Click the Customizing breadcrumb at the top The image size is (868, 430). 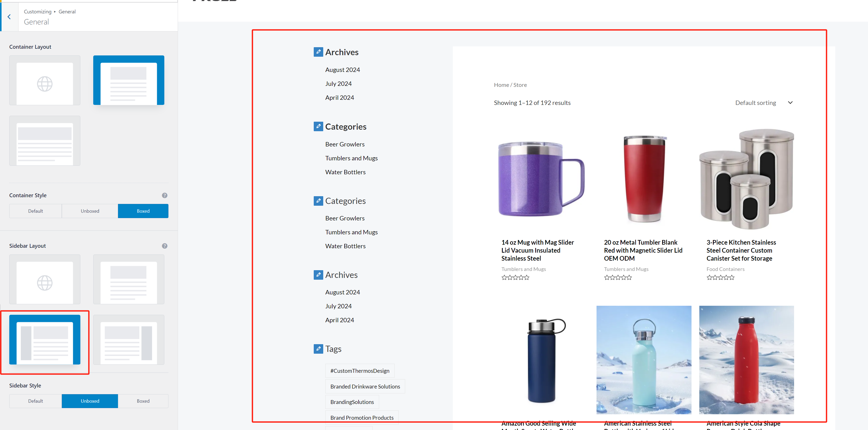pos(37,11)
